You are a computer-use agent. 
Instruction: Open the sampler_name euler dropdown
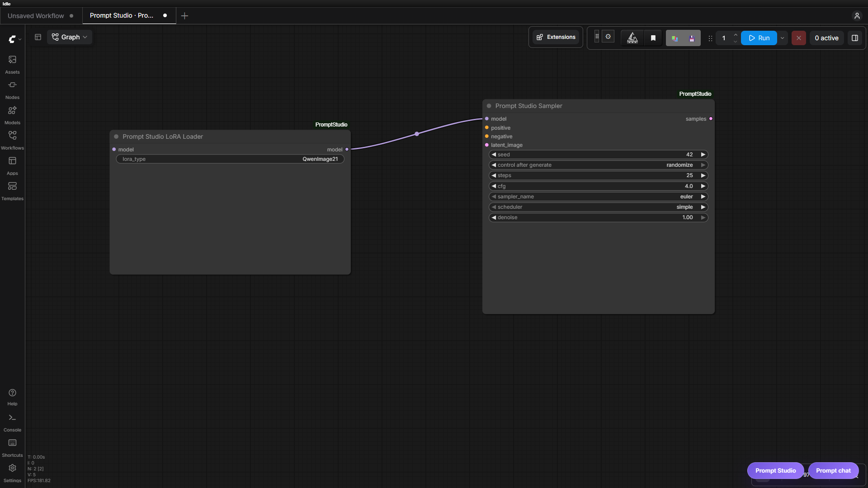point(598,197)
